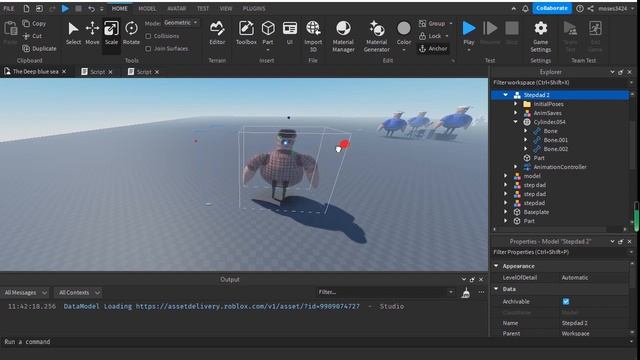Expand the Baseplate node

click(x=506, y=212)
